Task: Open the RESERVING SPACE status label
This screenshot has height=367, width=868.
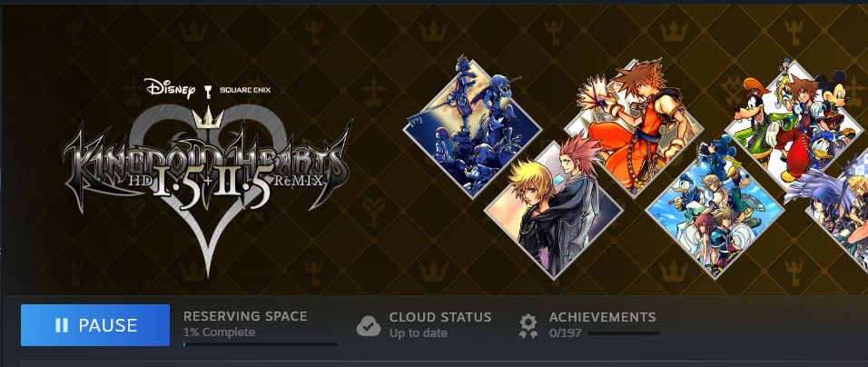Action: [x=245, y=316]
